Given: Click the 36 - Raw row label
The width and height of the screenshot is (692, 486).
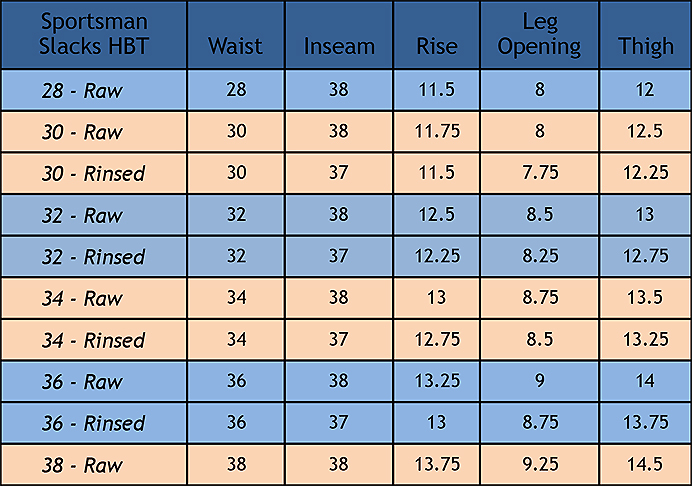Looking at the screenshot, I should point(82,382).
